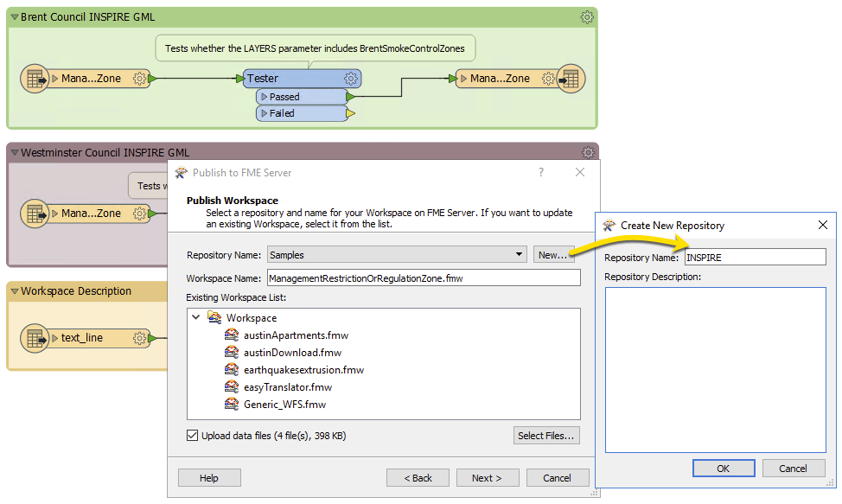Click the Brent Council reader table icon
The image size is (842, 504).
coord(35,79)
